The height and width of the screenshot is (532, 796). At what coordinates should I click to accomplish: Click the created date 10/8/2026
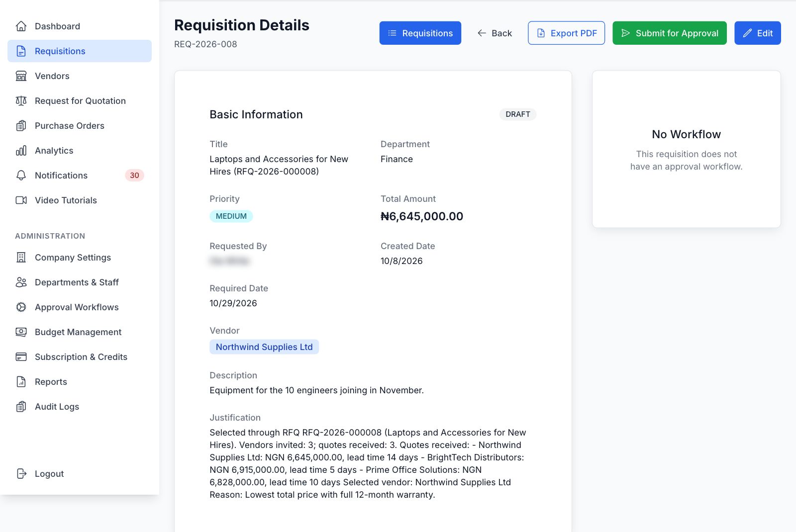[401, 261]
